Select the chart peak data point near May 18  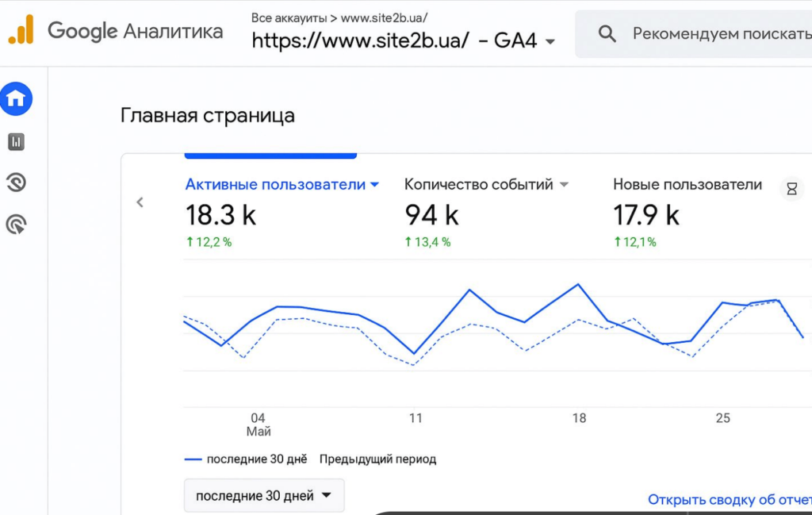[x=578, y=282]
